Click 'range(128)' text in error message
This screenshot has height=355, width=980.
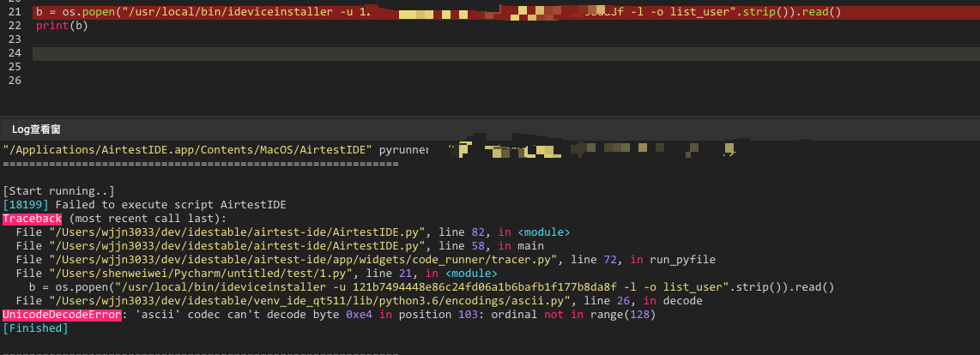tap(622, 315)
